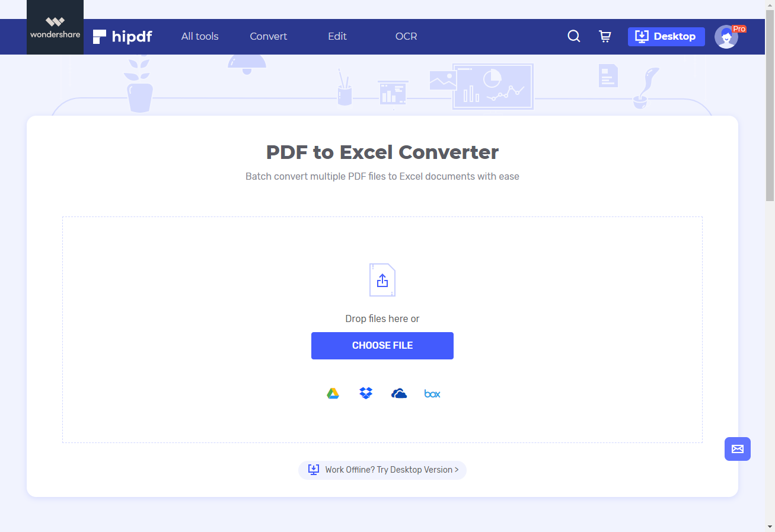The width and height of the screenshot is (775, 532).
Task: Open the Try Desktop Version link
Action: coord(382,469)
